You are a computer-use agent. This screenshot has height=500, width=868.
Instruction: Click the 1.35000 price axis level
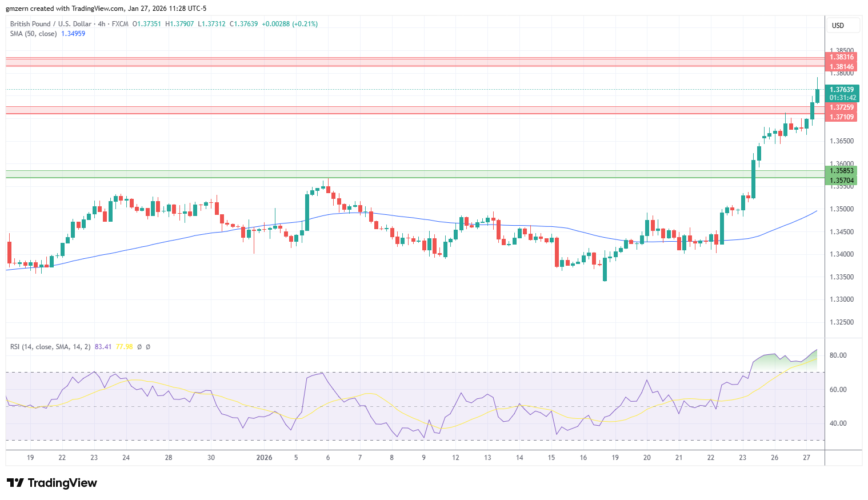842,209
